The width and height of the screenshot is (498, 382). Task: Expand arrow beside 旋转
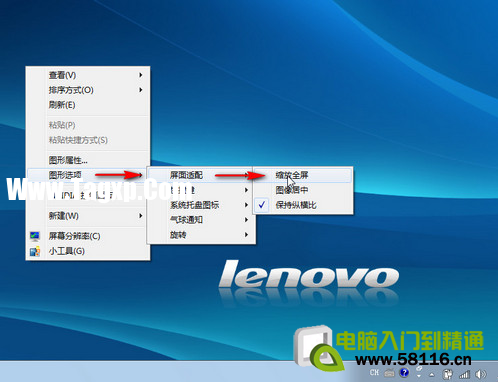point(246,235)
